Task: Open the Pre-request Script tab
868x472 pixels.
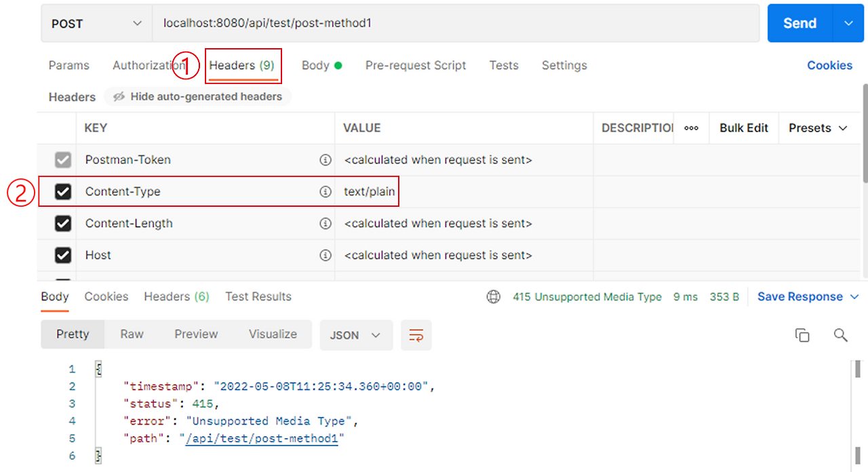Action: (416, 65)
